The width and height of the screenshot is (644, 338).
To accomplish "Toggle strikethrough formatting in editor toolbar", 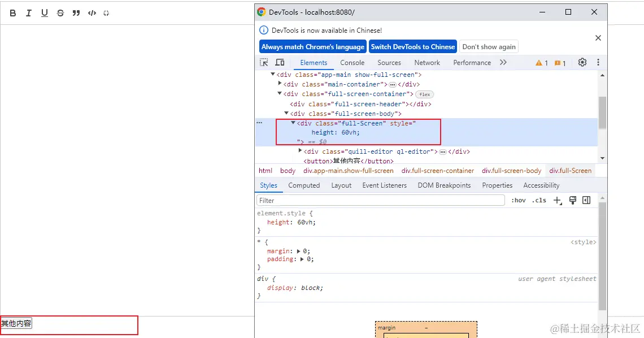I will (60, 13).
